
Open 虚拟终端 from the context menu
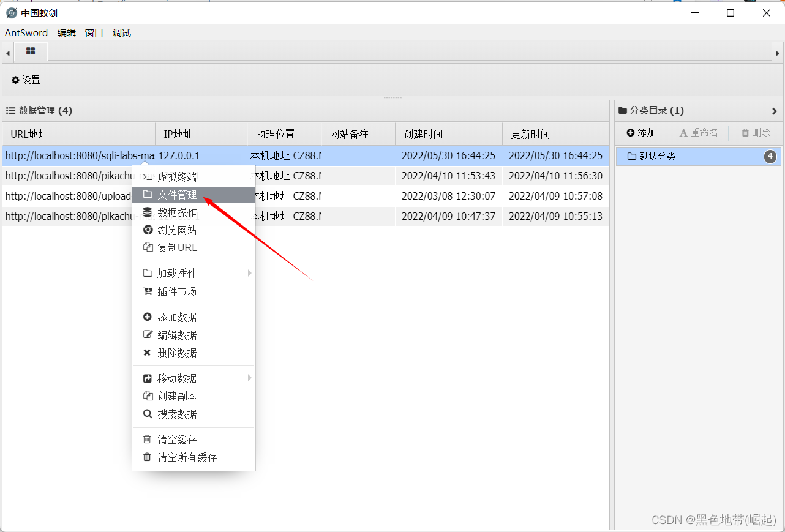pyautogui.click(x=178, y=176)
